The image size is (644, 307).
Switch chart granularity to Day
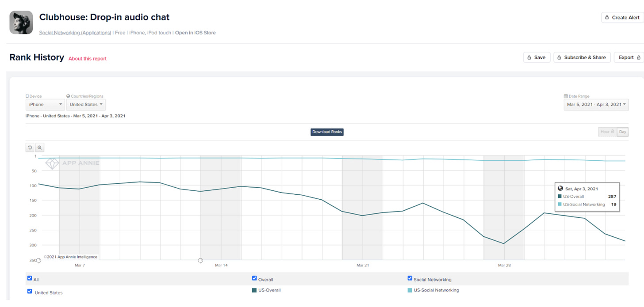click(x=623, y=132)
